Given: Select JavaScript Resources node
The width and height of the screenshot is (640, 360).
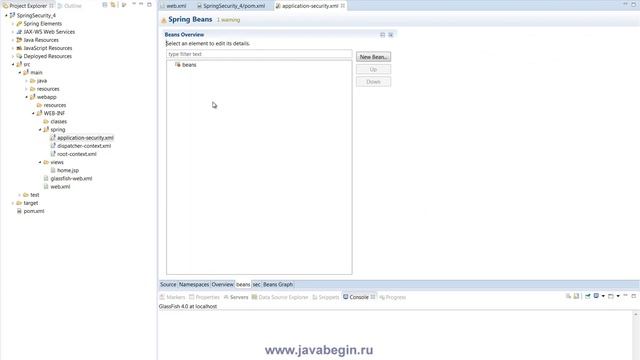Looking at the screenshot, I should 48,48.
